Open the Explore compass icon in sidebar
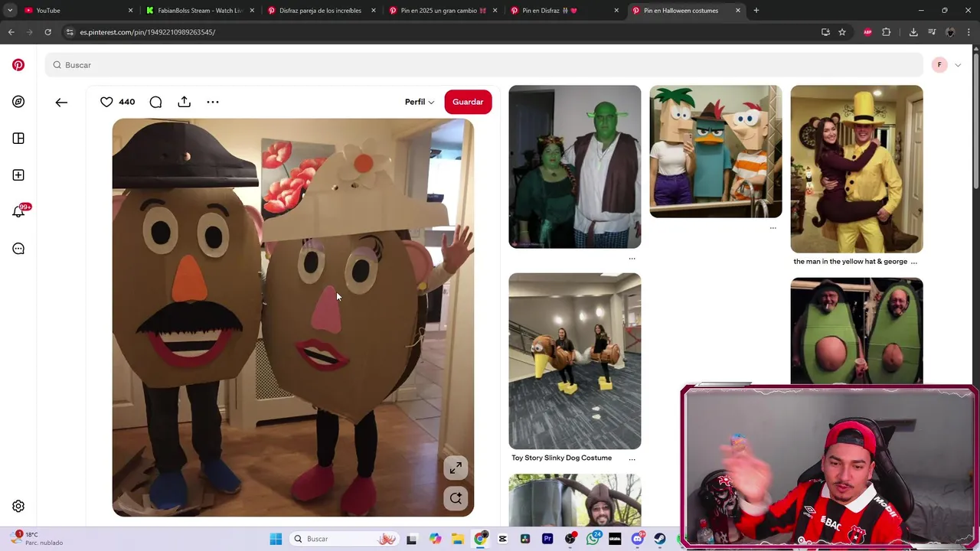 [18, 102]
